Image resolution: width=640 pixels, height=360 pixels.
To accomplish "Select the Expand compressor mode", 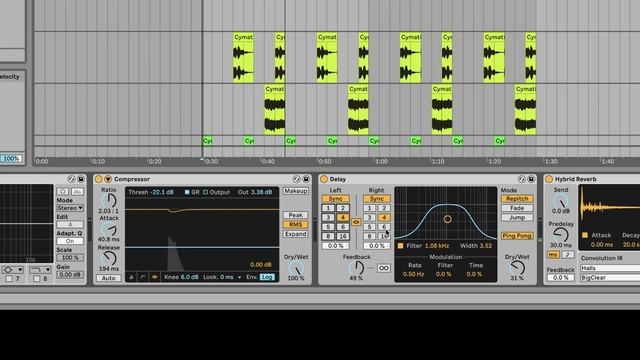I will [x=296, y=234].
